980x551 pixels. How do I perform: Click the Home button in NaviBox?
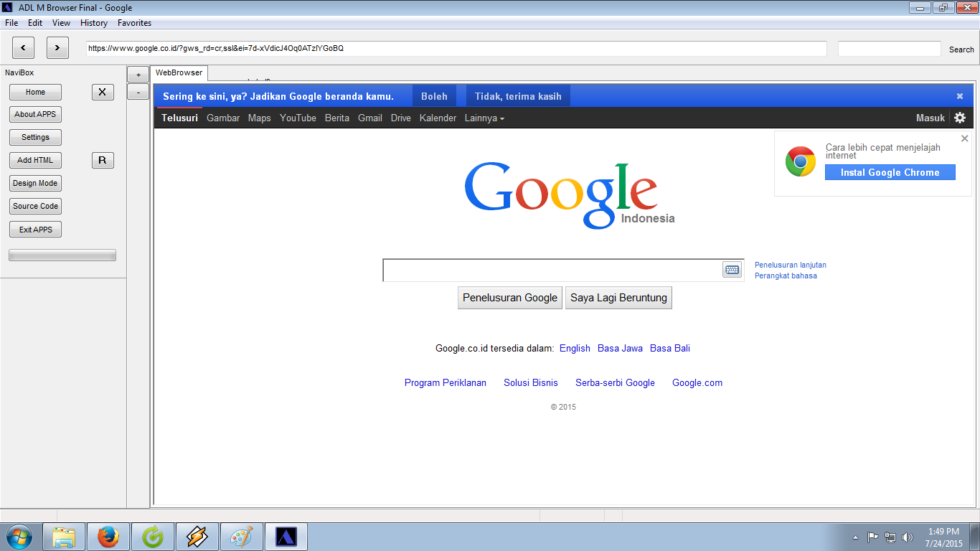35,92
